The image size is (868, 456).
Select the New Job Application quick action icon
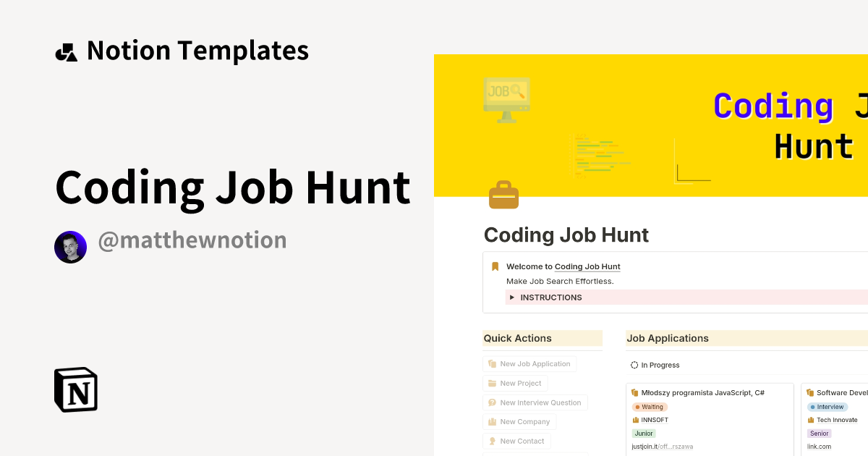click(491, 363)
